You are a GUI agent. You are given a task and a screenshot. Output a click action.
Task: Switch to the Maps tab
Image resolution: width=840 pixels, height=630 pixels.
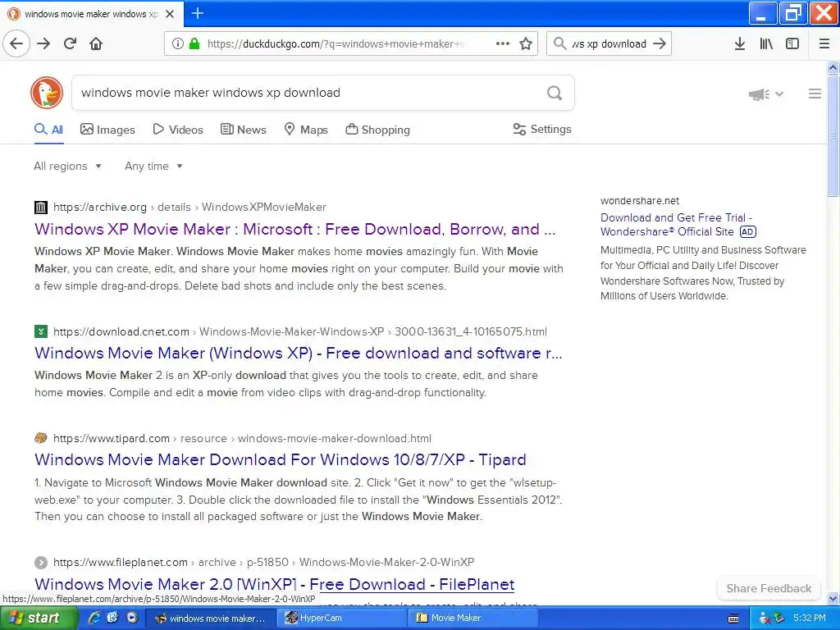[x=306, y=130]
